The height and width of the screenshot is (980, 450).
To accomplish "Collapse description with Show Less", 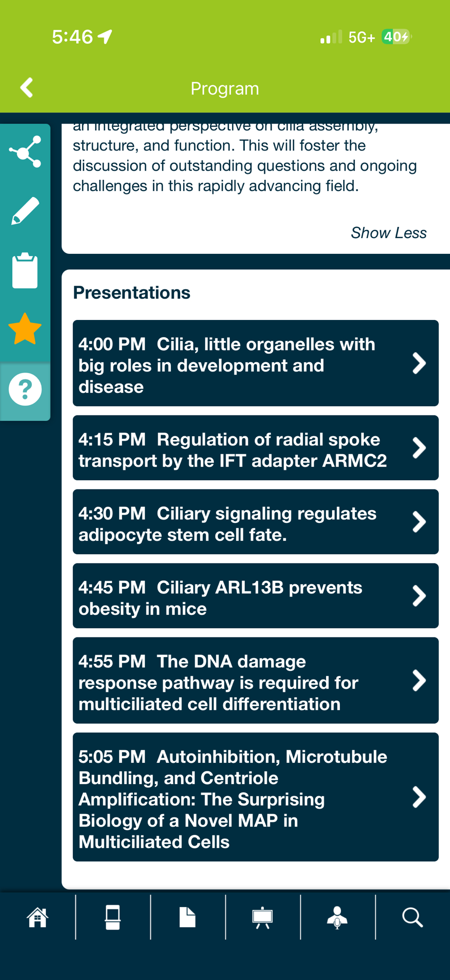I will pos(388,233).
